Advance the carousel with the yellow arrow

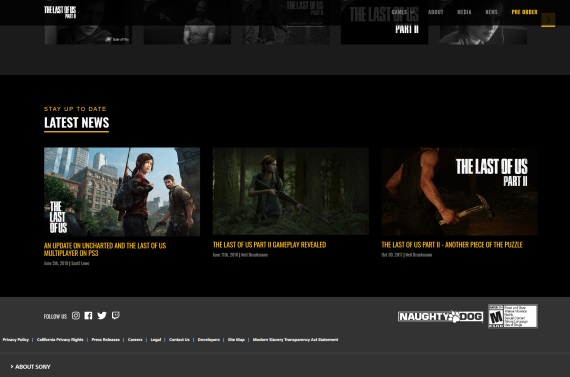(548, 20)
